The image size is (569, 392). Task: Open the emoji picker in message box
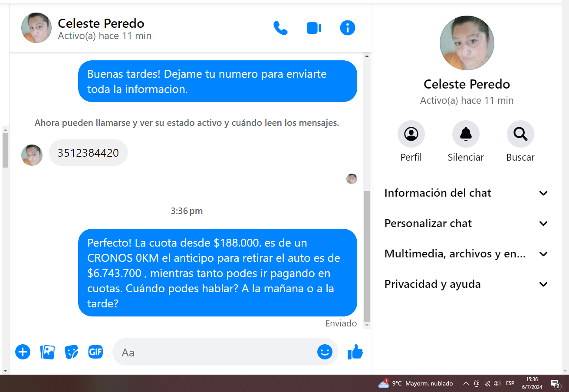point(324,352)
